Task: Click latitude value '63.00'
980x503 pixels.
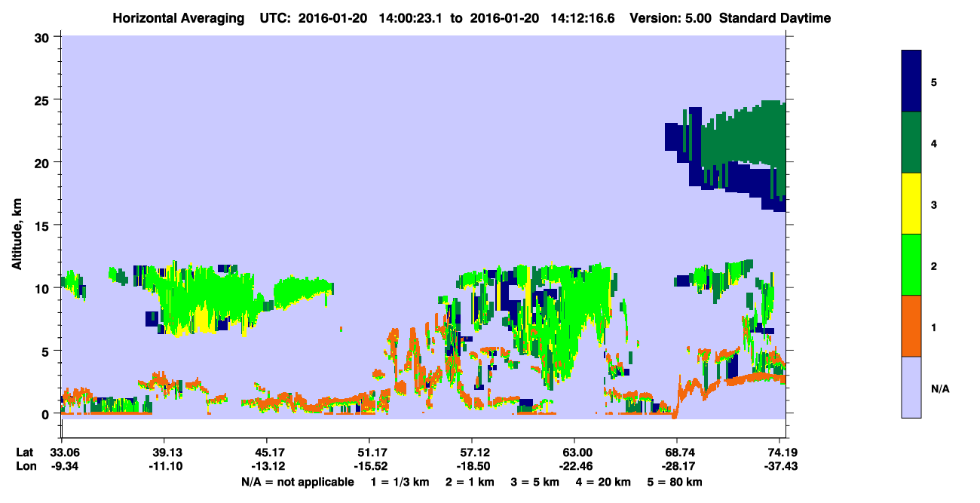Action: [x=574, y=452]
